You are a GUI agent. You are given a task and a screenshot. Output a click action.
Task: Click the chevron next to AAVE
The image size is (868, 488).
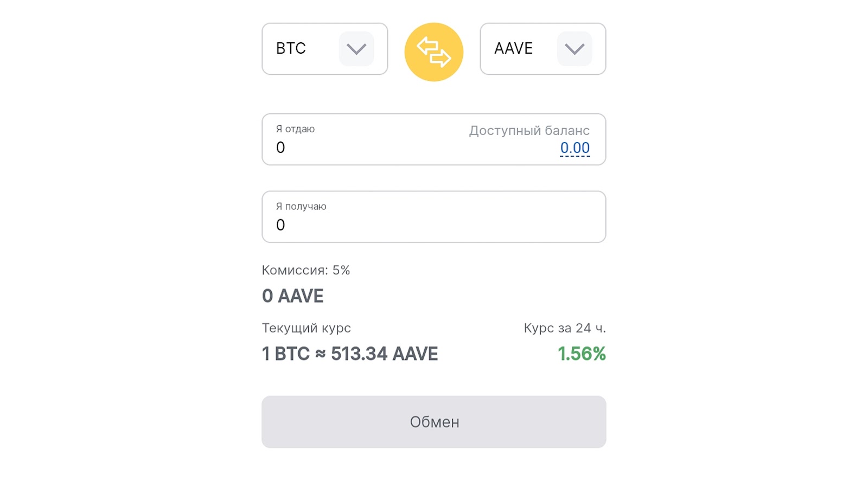tap(575, 49)
